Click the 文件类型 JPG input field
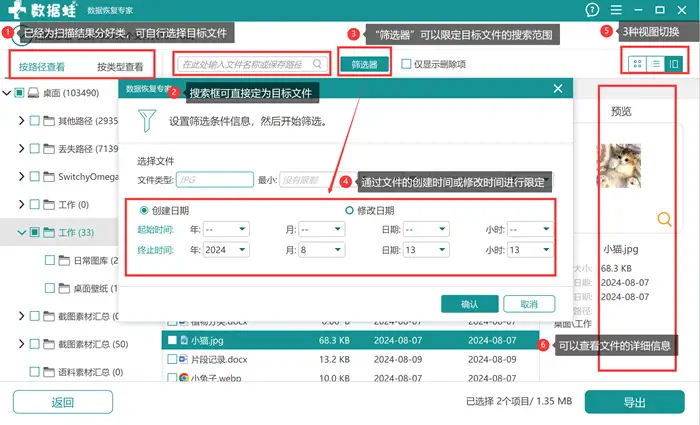700x425 pixels. (x=215, y=179)
